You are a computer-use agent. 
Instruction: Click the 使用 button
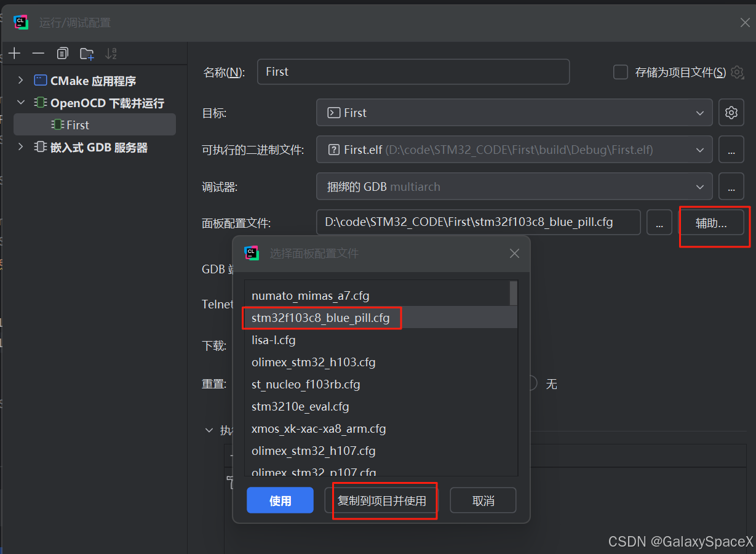[x=281, y=500]
